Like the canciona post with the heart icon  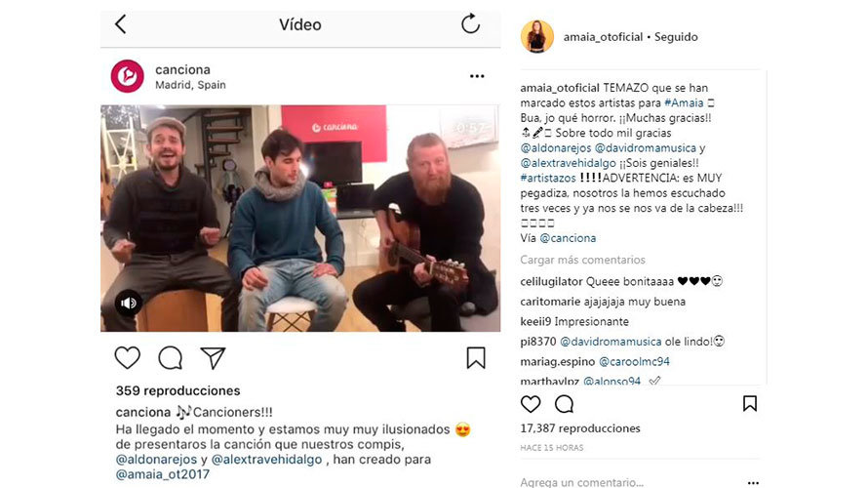point(128,358)
